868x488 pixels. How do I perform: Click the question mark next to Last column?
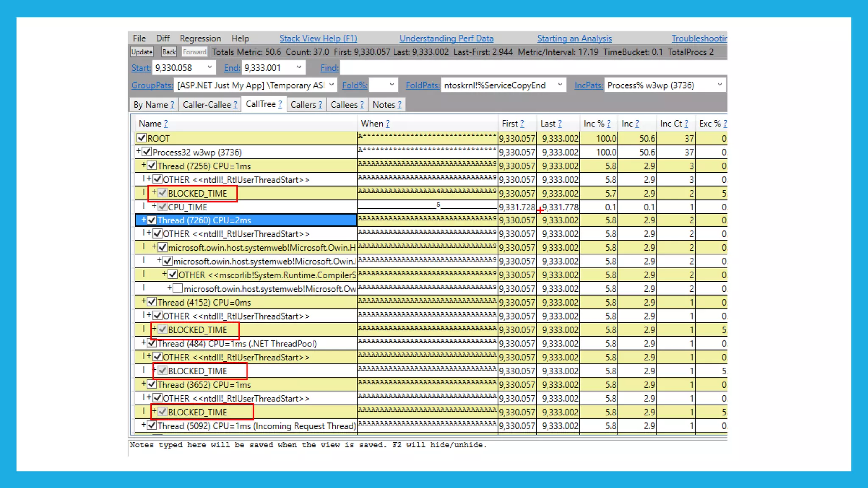(x=559, y=124)
